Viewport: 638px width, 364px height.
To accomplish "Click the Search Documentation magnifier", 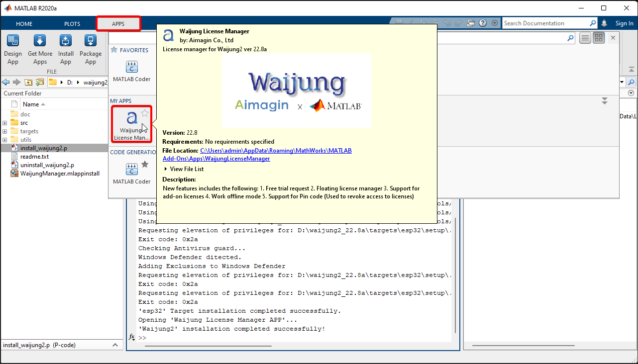I will tap(593, 23).
